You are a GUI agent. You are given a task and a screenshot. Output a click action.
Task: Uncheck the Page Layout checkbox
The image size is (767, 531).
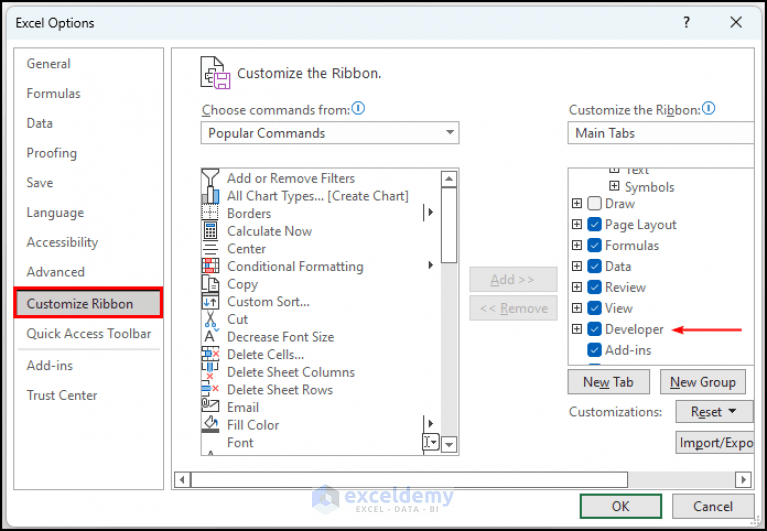point(594,224)
